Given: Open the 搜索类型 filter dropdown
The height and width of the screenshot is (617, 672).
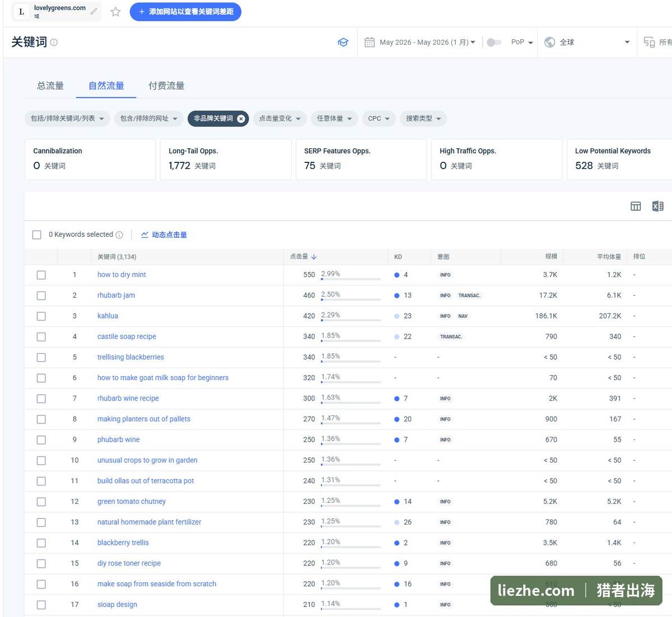Looking at the screenshot, I should (x=423, y=119).
